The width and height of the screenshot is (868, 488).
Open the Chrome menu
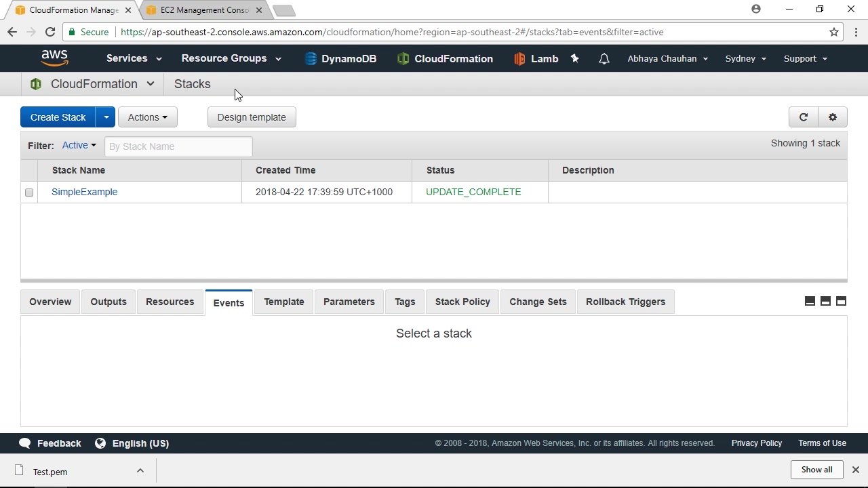coord(856,32)
